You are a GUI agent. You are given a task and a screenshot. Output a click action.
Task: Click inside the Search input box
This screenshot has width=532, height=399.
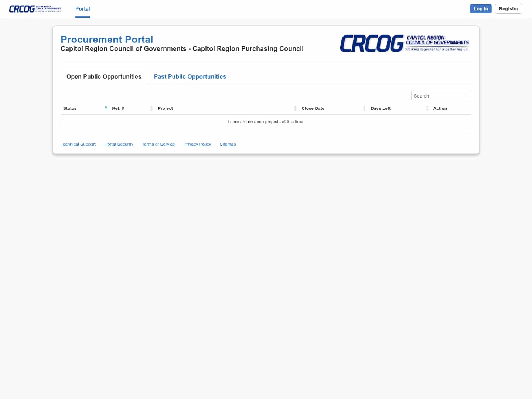click(441, 96)
